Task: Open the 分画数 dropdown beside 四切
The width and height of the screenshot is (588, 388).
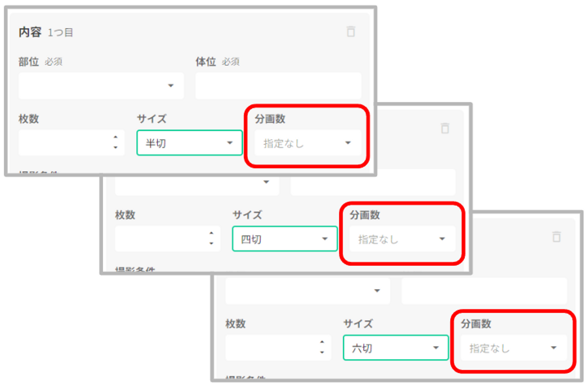Action: click(402, 239)
